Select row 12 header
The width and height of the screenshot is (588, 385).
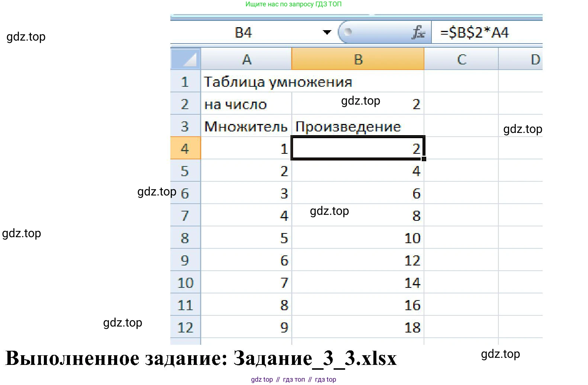[x=185, y=327]
